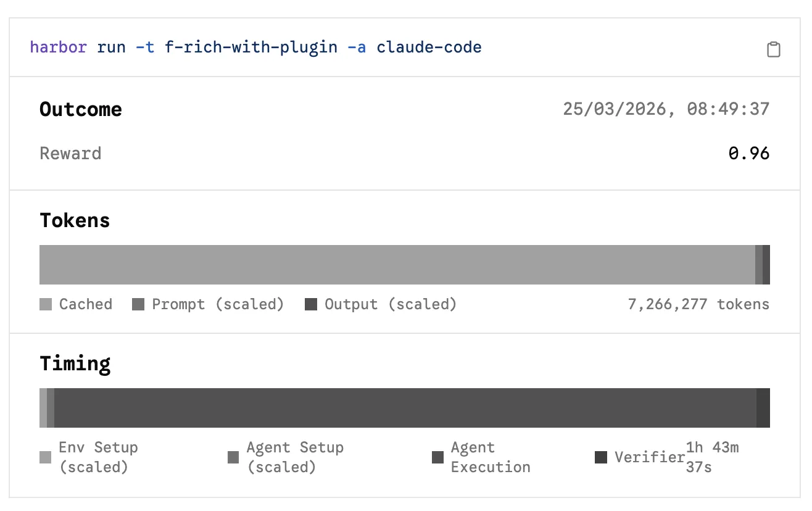The width and height of the screenshot is (812, 511).
Task: Click the Agent Setup legend swatch
Action: pyautogui.click(x=233, y=457)
